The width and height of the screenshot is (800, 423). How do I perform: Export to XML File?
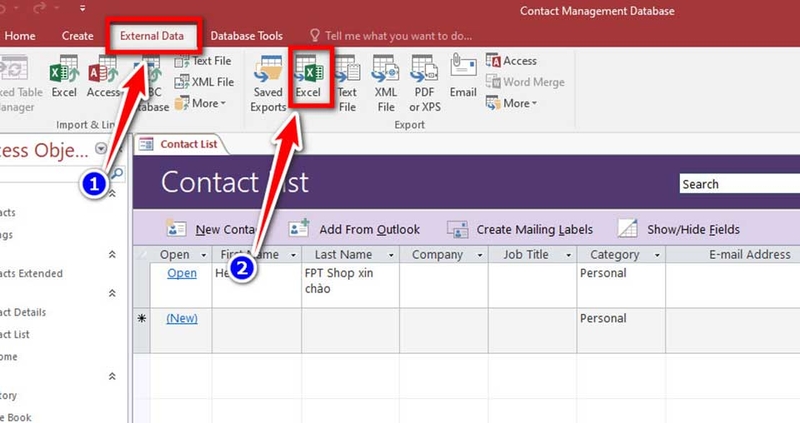point(385,84)
